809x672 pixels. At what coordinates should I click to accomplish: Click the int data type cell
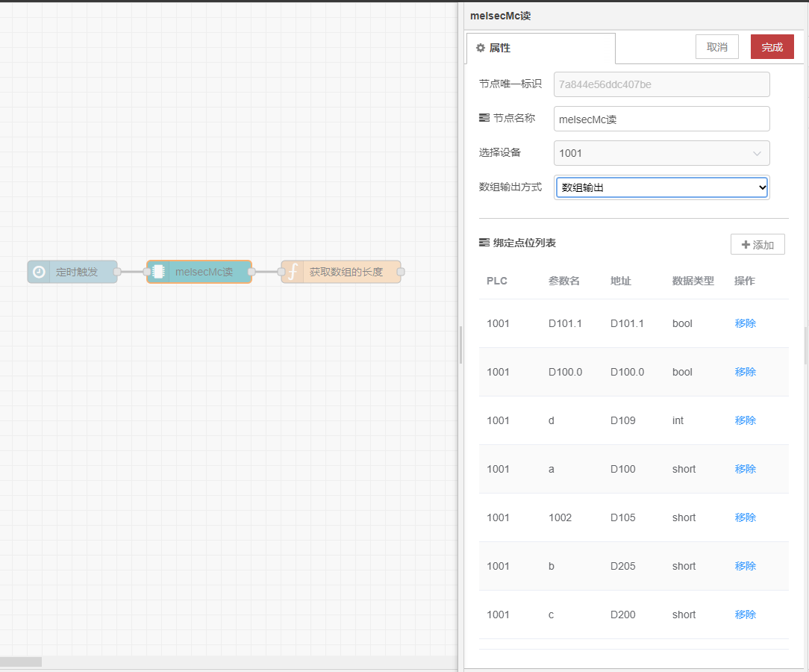pos(678,420)
